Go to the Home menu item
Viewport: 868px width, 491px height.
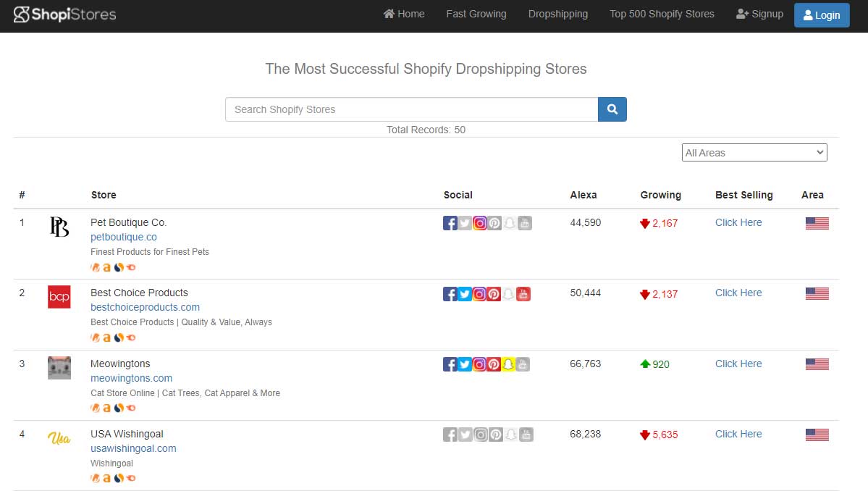coord(404,14)
